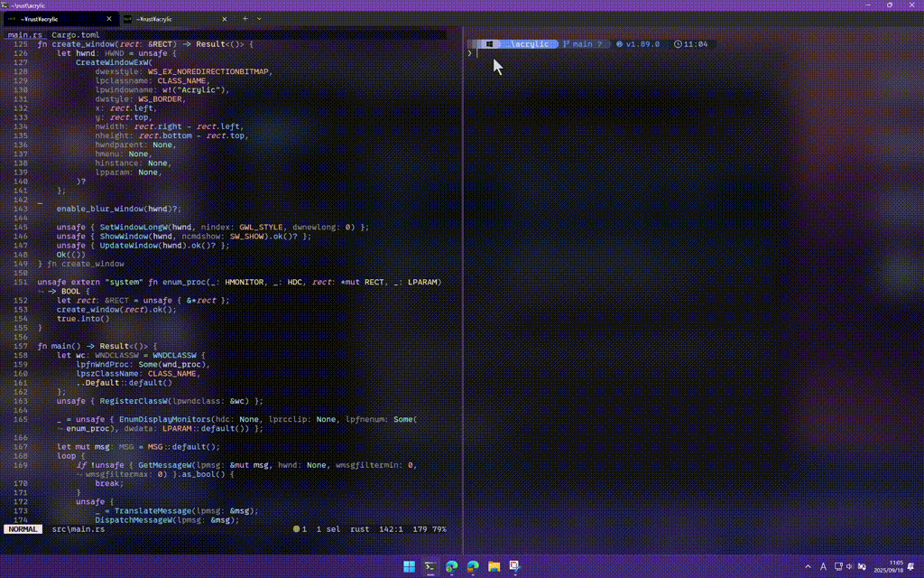Open a new terminal tab with the plus button
Image resolution: width=924 pixels, height=578 pixels.
coord(244,19)
